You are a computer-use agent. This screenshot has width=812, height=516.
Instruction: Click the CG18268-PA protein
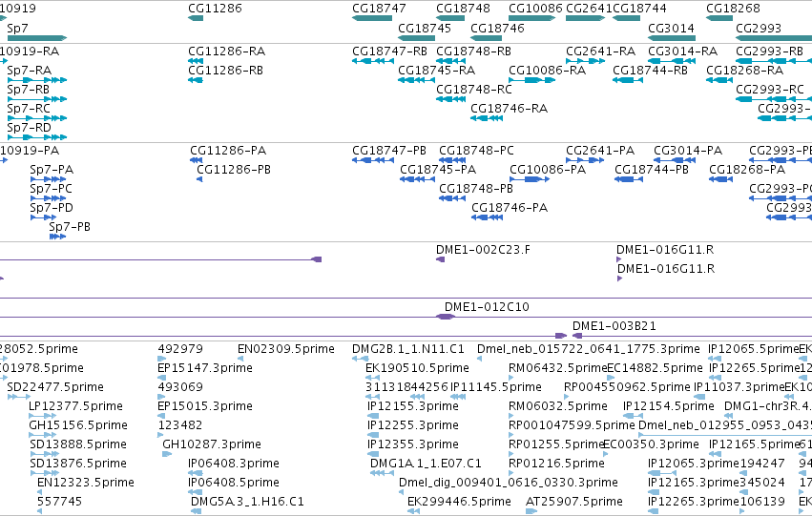click(x=747, y=170)
